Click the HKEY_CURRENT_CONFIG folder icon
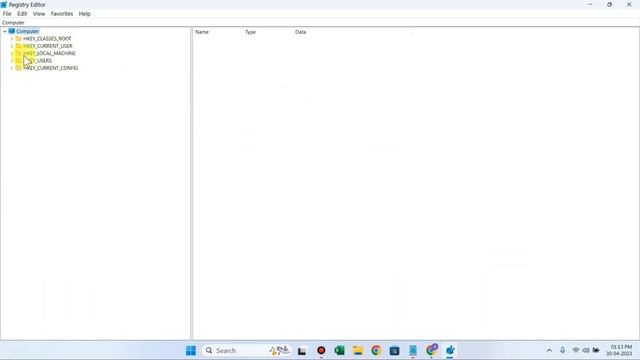Screen dimensions: 640x360 point(18,68)
